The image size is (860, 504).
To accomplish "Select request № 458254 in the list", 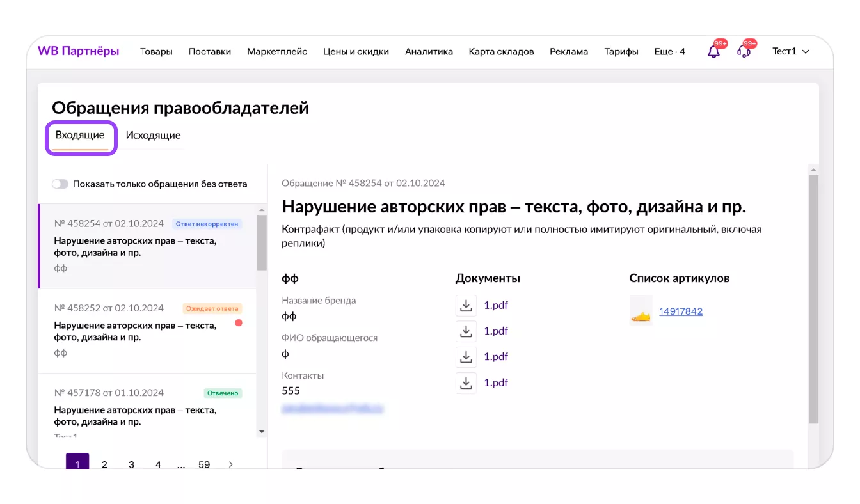I will coord(147,247).
